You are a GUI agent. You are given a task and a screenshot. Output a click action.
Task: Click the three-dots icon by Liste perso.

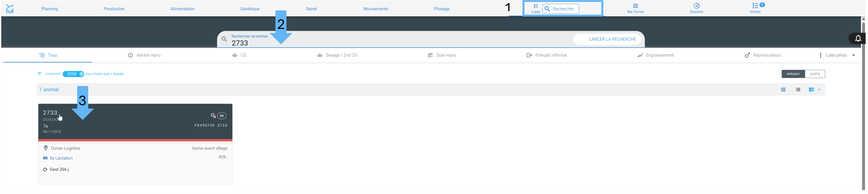pyautogui.click(x=820, y=55)
